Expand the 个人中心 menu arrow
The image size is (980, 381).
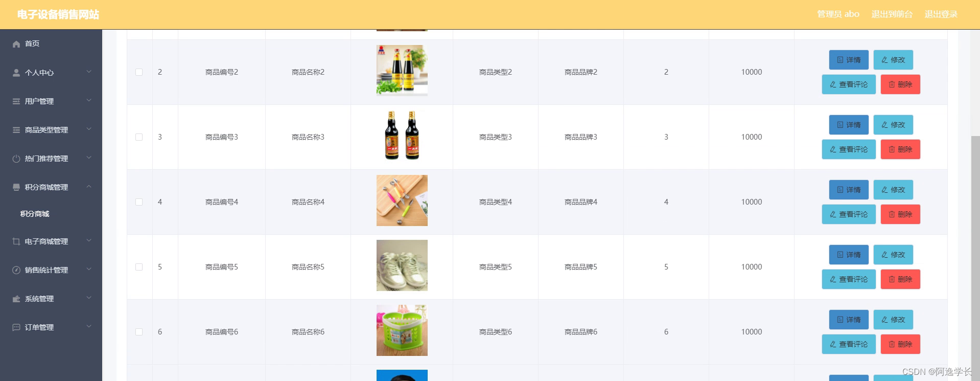pyautogui.click(x=89, y=72)
